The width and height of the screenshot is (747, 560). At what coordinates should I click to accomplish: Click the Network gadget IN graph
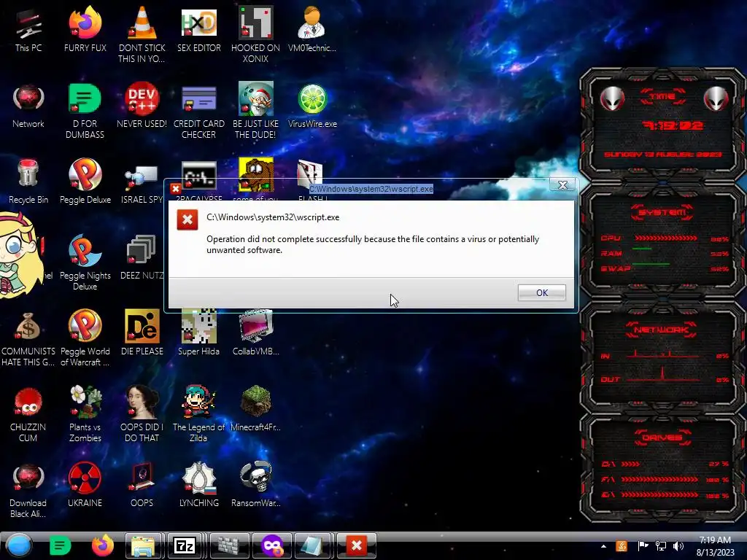pos(664,354)
